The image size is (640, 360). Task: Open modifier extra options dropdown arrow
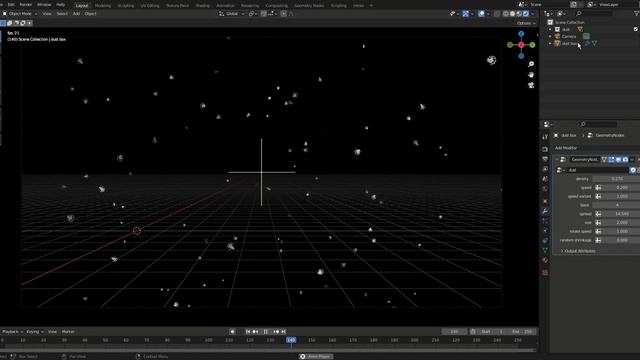click(x=632, y=160)
